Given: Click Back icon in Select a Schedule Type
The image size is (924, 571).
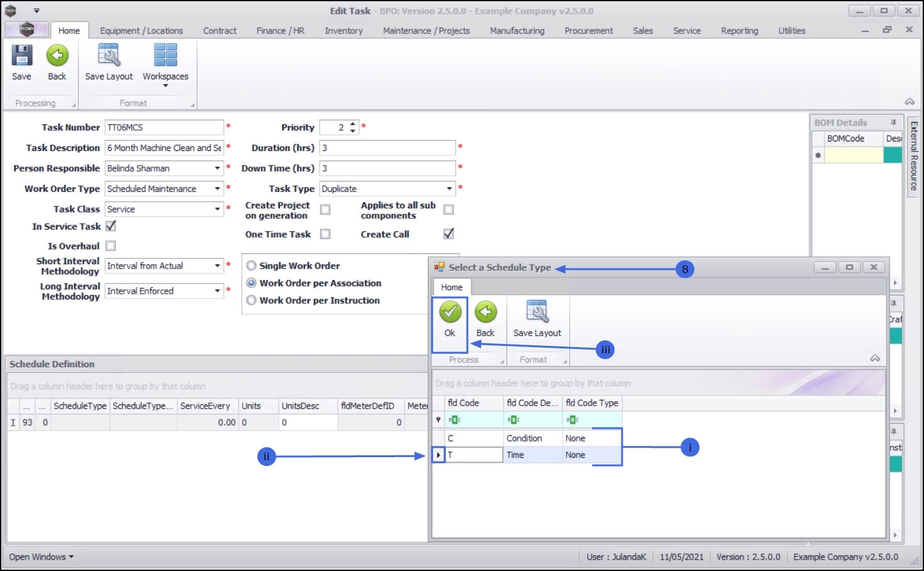Looking at the screenshot, I should (x=486, y=312).
